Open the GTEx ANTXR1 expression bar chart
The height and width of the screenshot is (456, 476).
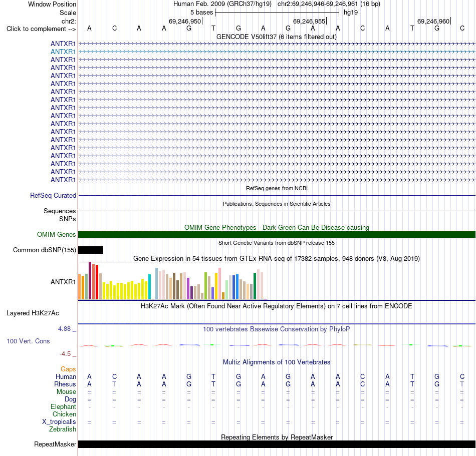[172, 281]
